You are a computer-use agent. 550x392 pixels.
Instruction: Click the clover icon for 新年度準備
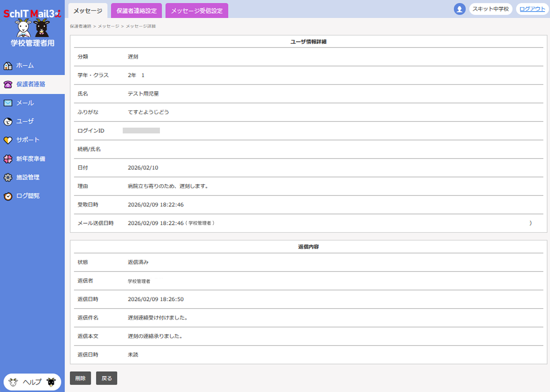(8, 159)
